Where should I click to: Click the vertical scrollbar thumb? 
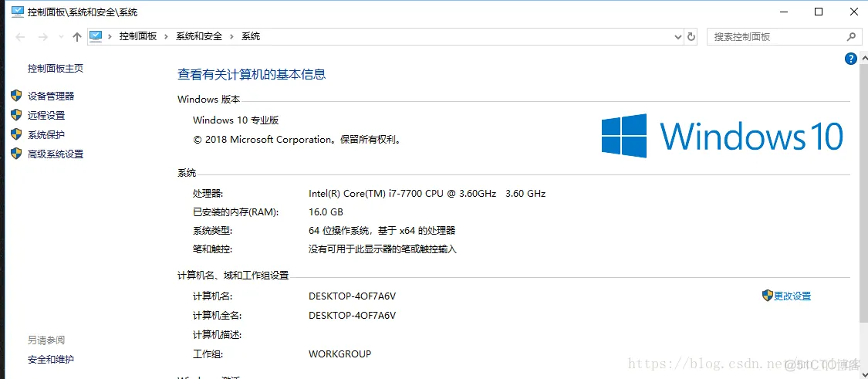click(x=863, y=191)
